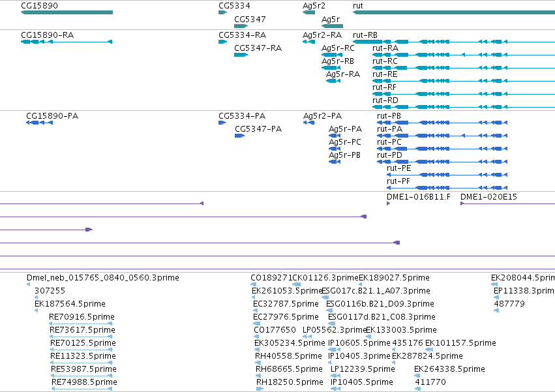Click the CG5334-PA protein label
This screenshot has height=392, width=555.
click(242, 116)
